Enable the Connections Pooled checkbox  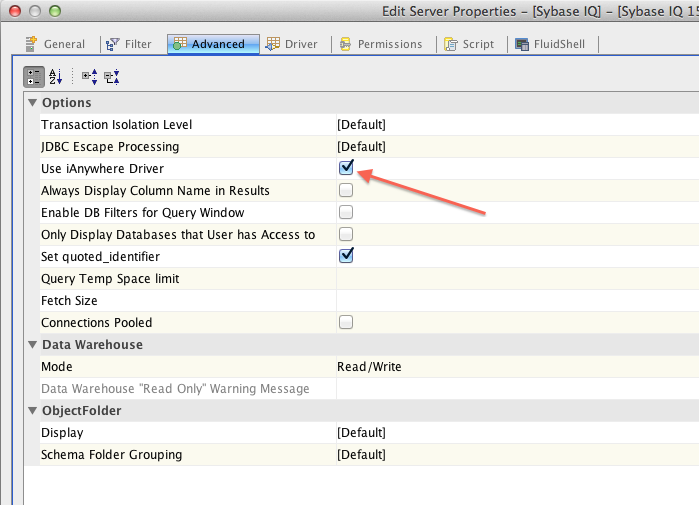coord(346,322)
